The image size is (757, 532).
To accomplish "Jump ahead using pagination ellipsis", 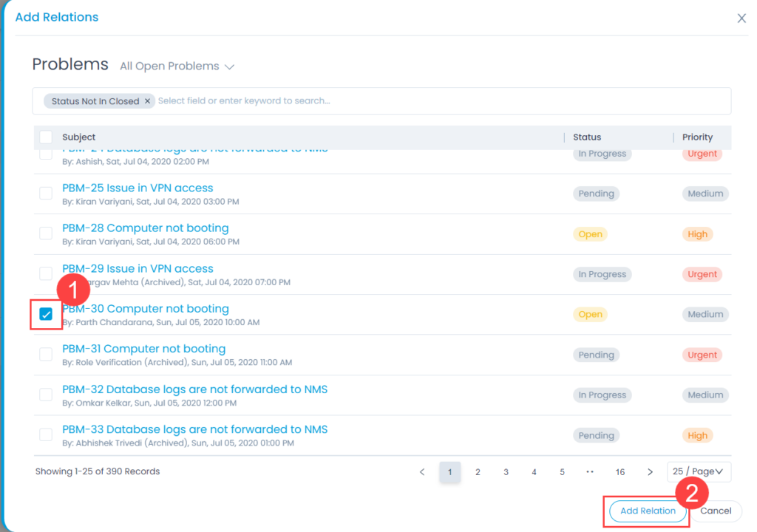I will 590,472.
